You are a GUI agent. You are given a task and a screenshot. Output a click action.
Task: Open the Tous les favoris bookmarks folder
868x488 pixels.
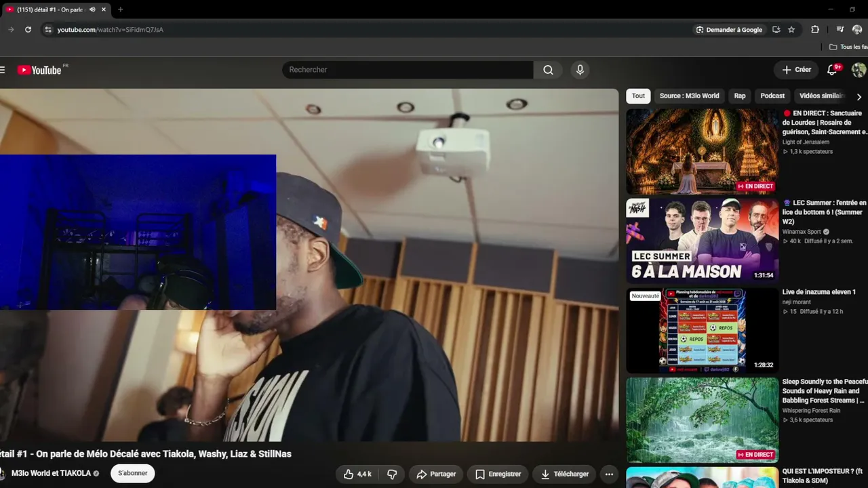848,47
